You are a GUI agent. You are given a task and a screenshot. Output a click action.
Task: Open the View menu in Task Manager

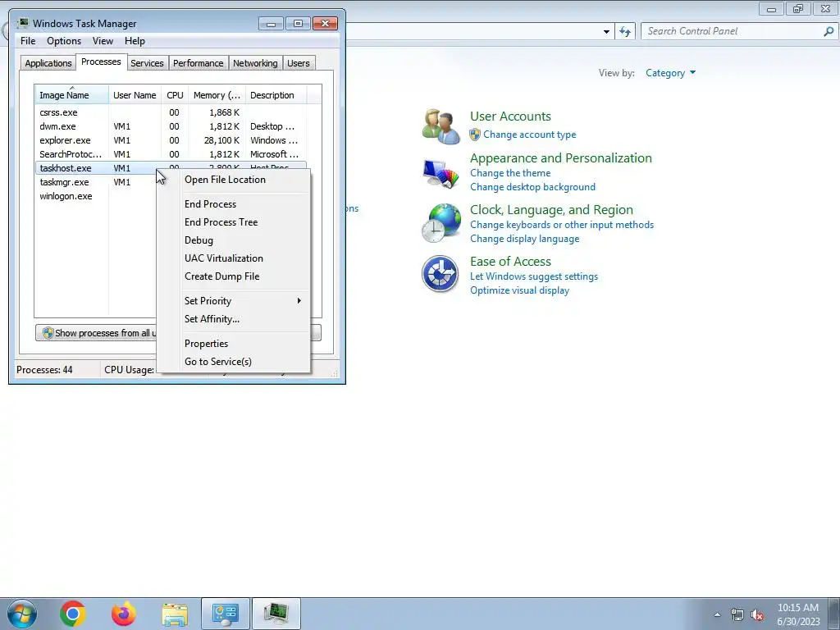pyautogui.click(x=103, y=41)
